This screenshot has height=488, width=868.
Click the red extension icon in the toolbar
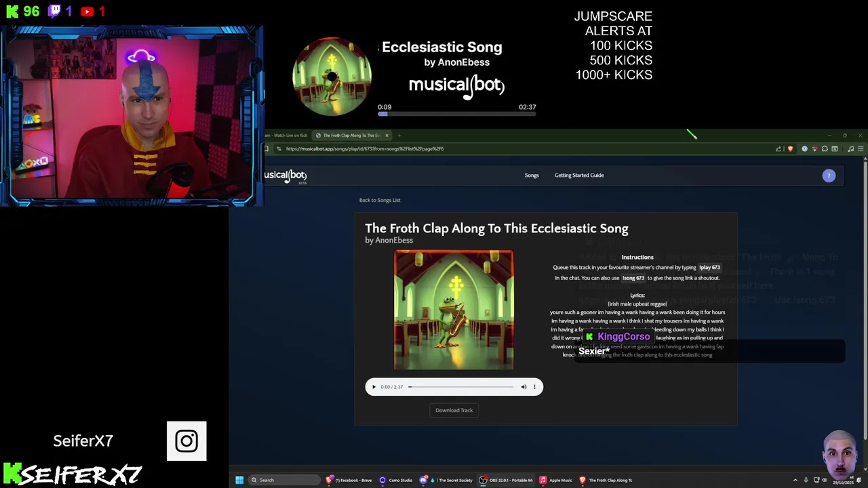(x=814, y=149)
